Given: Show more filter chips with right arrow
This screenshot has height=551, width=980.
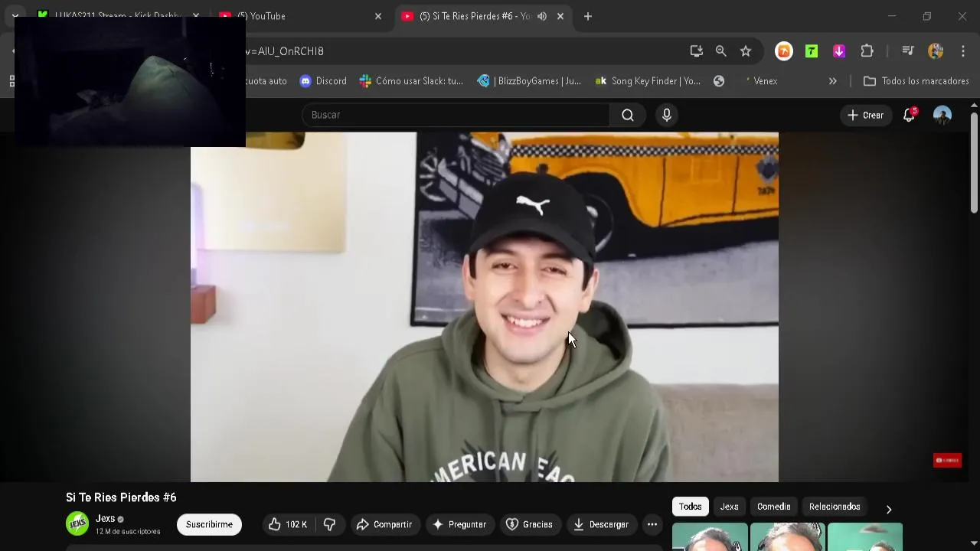Looking at the screenshot, I should tap(889, 509).
